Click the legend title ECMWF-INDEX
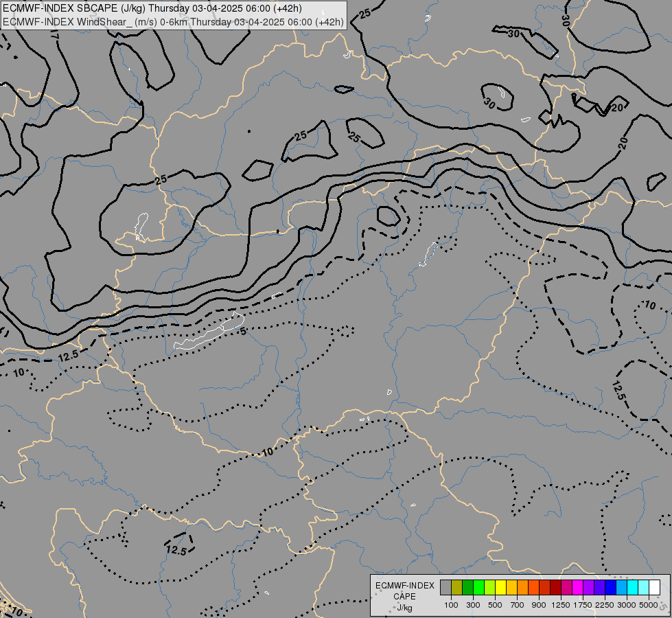The image size is (672, 618). point(405,586)
